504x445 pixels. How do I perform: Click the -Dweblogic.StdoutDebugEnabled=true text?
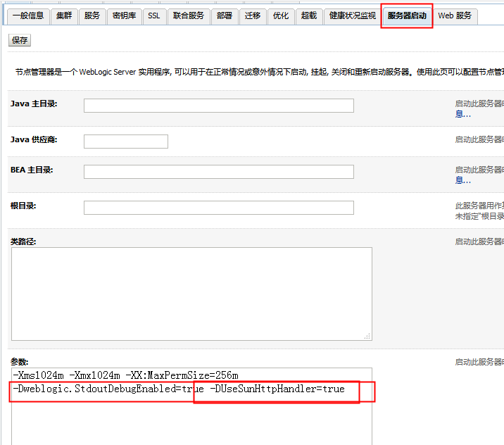[x=108, y=389]
